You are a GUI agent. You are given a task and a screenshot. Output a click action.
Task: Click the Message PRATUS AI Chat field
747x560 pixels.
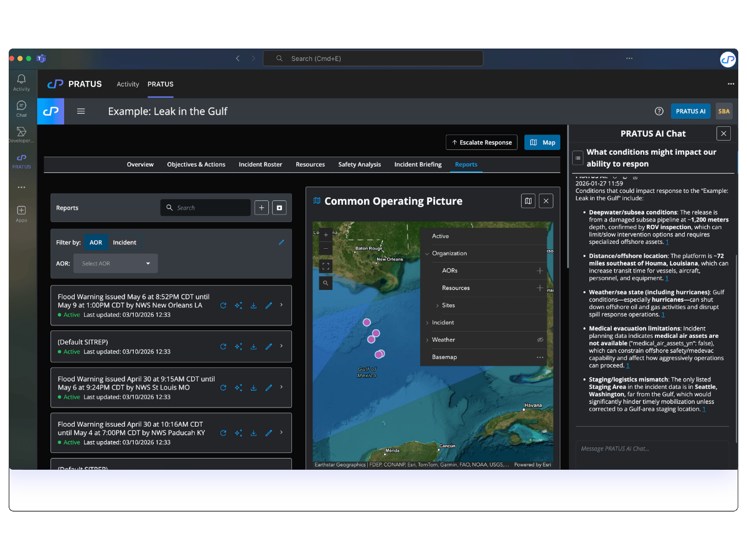pos(651,449)
